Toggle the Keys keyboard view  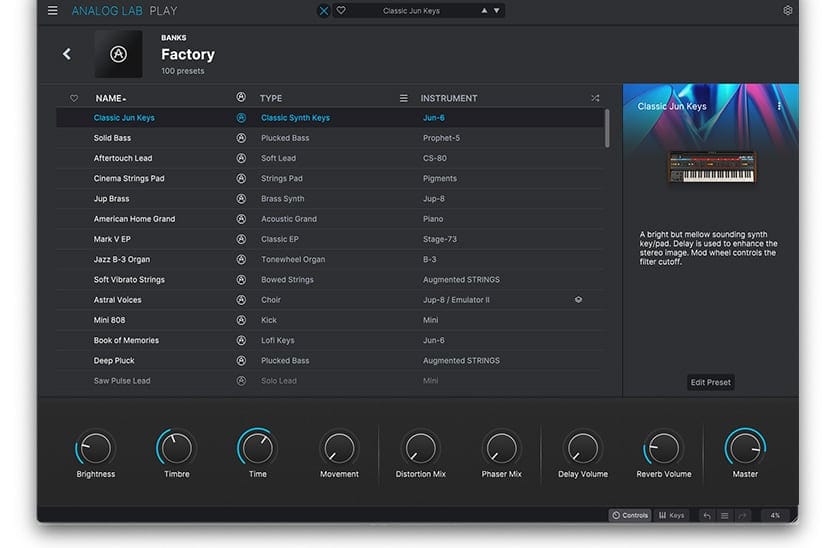(x=671, y=515)
